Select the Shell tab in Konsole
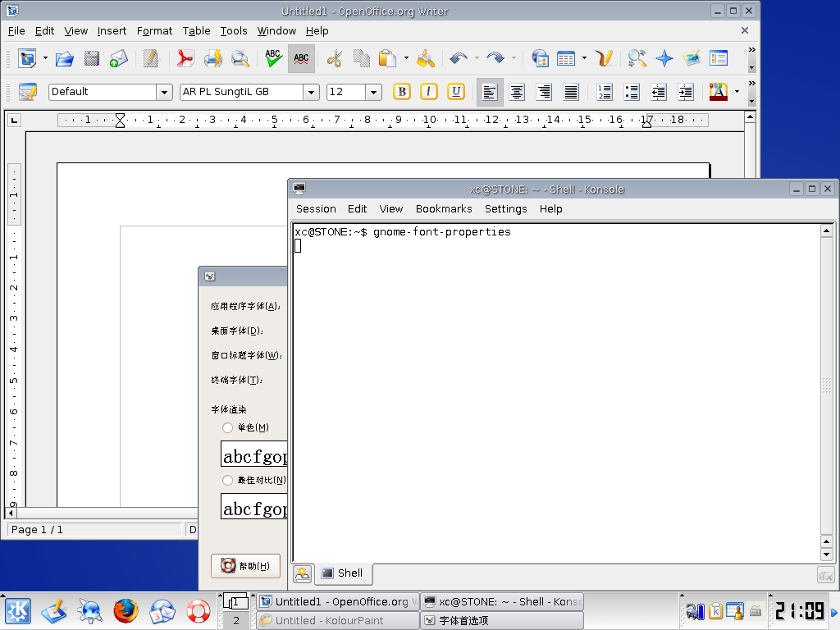The image size is (840, 630). pyautogui.click(x=343, y=573)
